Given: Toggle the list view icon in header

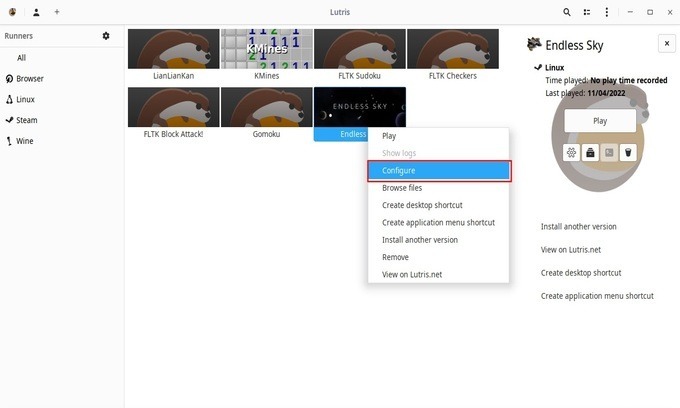Looking at the screenshot, I should (x=587, y=12).
